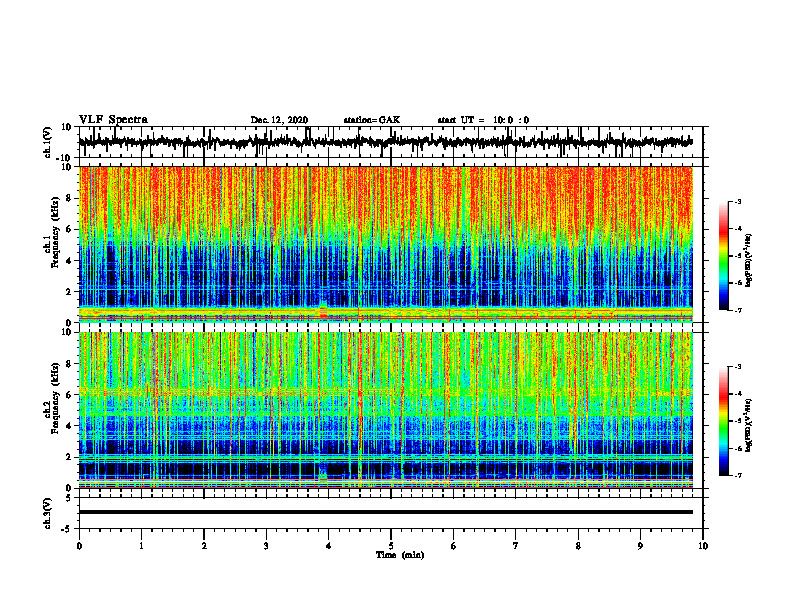This screenshot has width=792, height=612.
Task: Click the "-7" label on ch.1 colorbar
Action: coord(737,310)
